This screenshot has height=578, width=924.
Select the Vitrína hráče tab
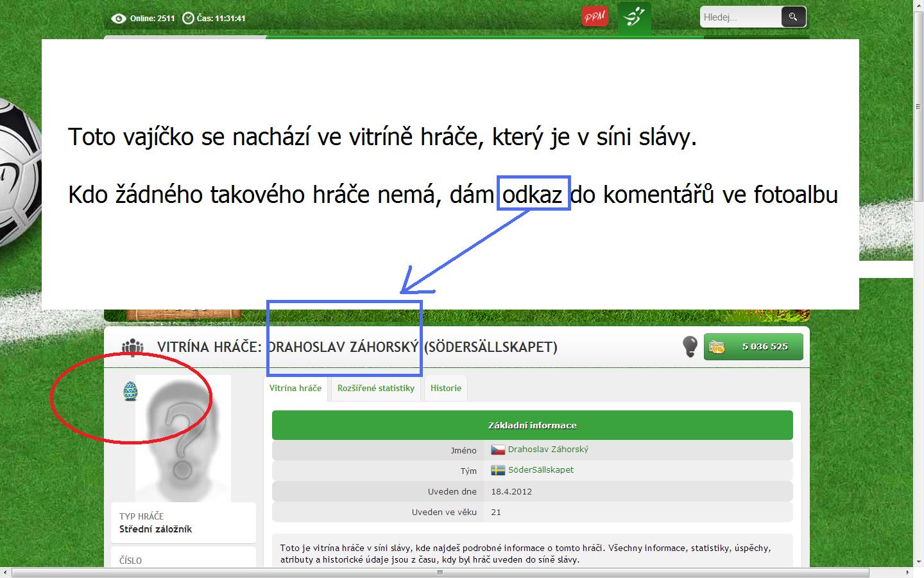click(295, 388)
